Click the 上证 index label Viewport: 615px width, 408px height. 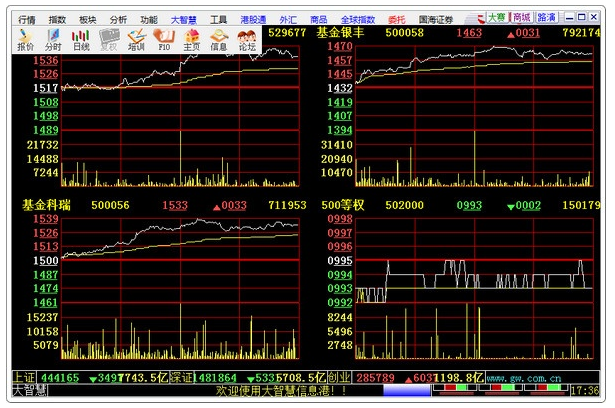point(24,378)
